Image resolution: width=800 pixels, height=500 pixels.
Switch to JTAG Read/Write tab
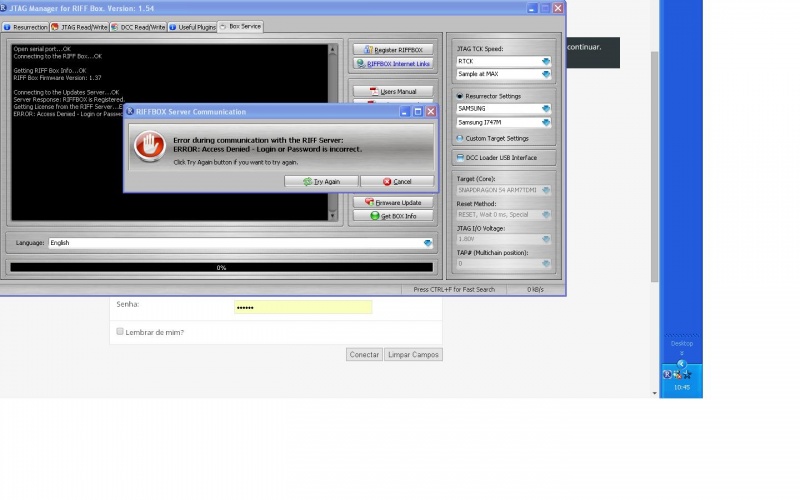[79, 27]
